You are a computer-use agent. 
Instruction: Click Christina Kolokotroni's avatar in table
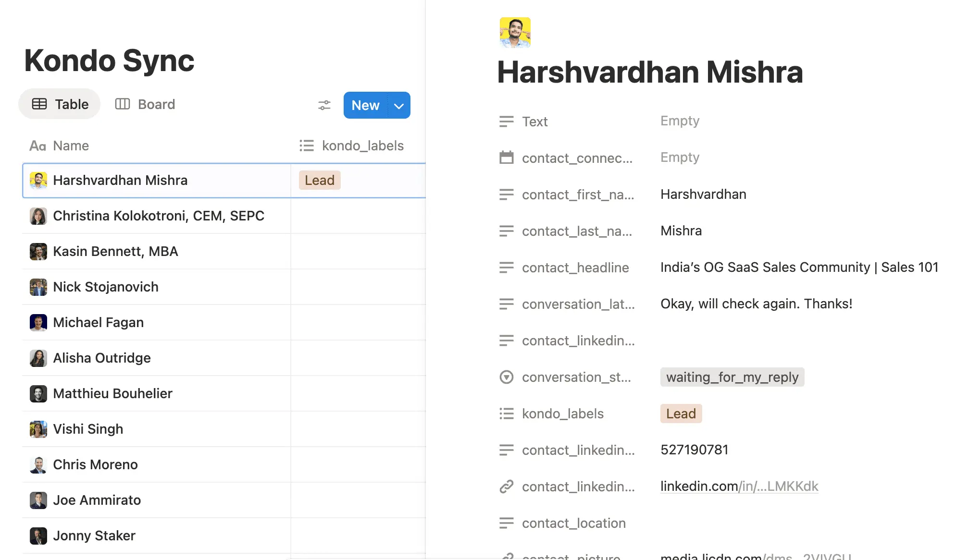[38, 216]
